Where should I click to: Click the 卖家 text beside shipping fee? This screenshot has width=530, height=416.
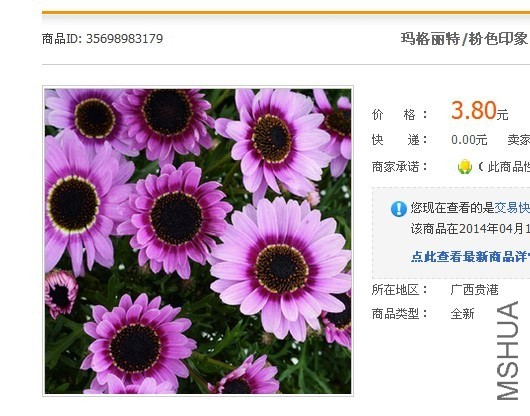tap(519, 140)
